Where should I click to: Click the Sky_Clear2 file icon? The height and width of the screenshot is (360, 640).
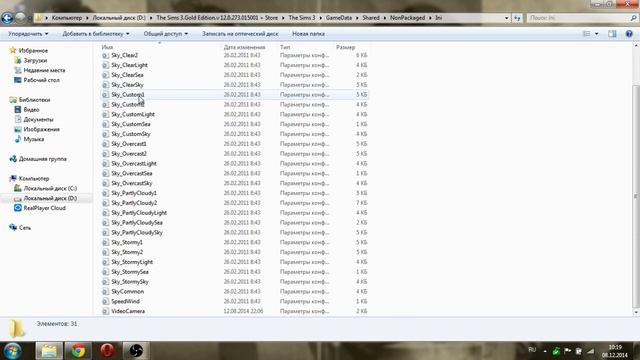click(105, 55)
